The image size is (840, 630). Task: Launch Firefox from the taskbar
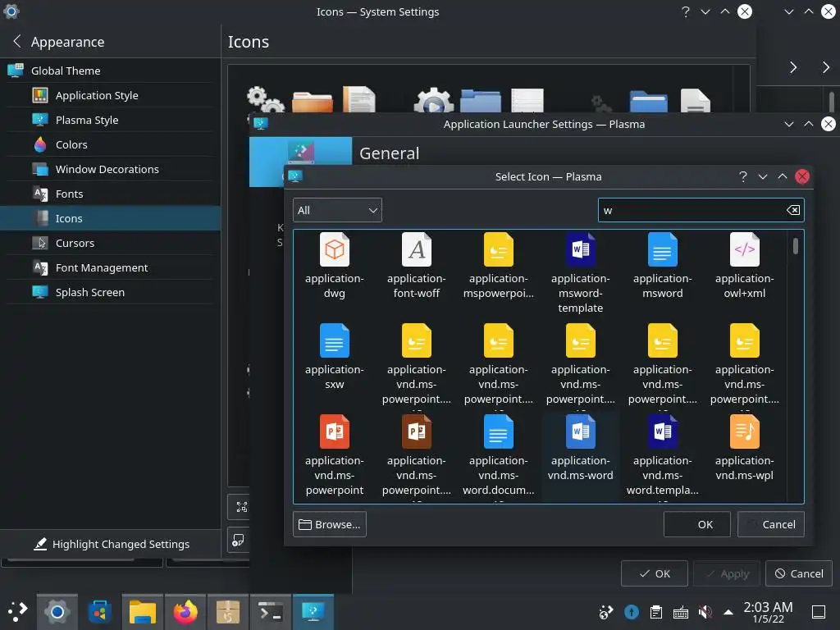click(185, 611)
